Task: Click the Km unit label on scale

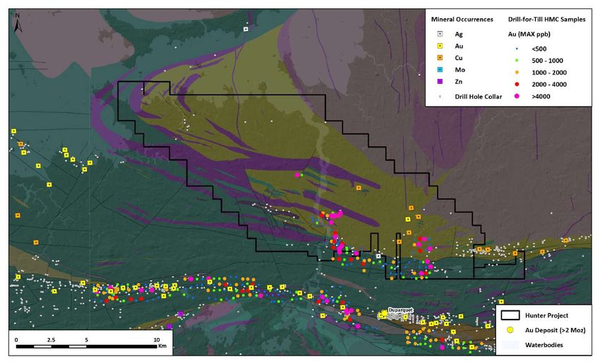Action: tap(162, 346)
